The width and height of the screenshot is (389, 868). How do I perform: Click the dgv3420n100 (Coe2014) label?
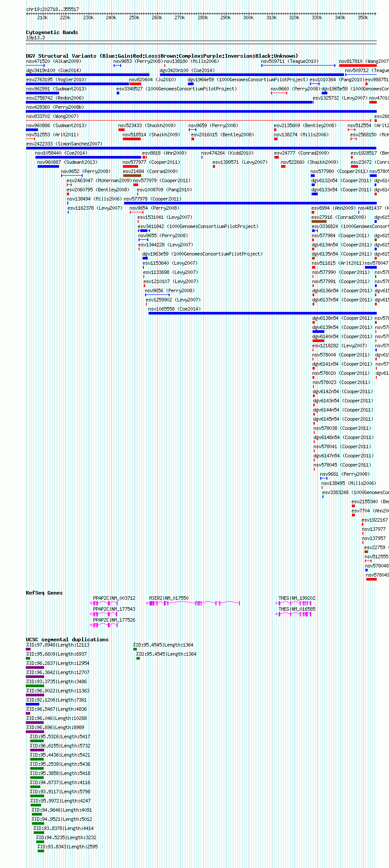point(188,70)
